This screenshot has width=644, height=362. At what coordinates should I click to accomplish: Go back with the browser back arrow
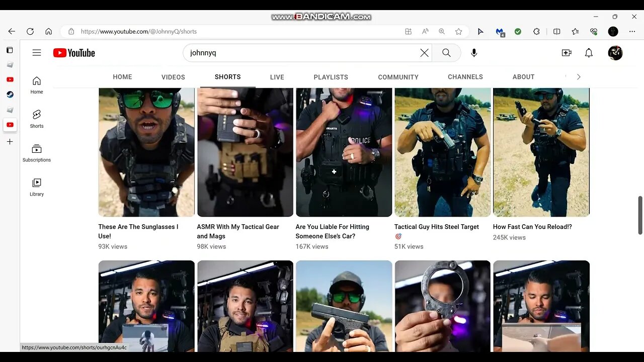12,31
